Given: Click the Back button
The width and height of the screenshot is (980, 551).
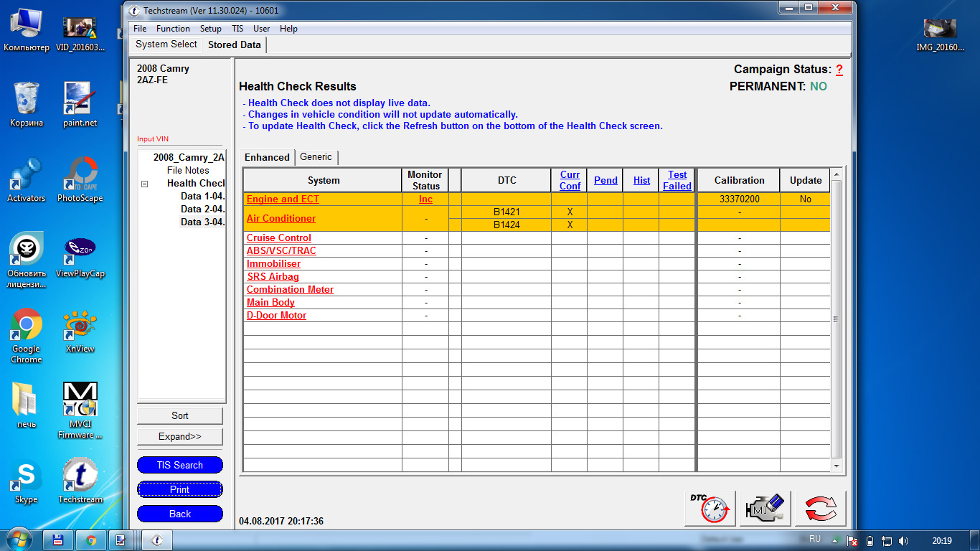Looking at the screenshot, I should coord(180,514).
